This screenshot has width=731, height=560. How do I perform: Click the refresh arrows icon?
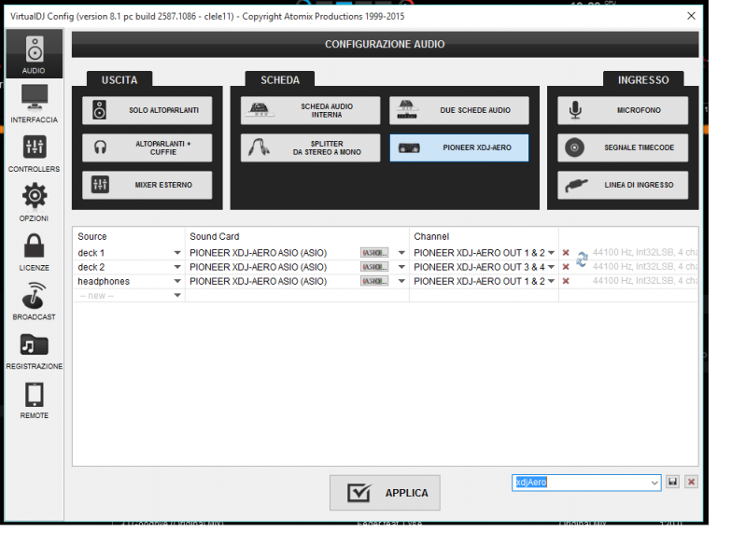(x=582, y=259)
